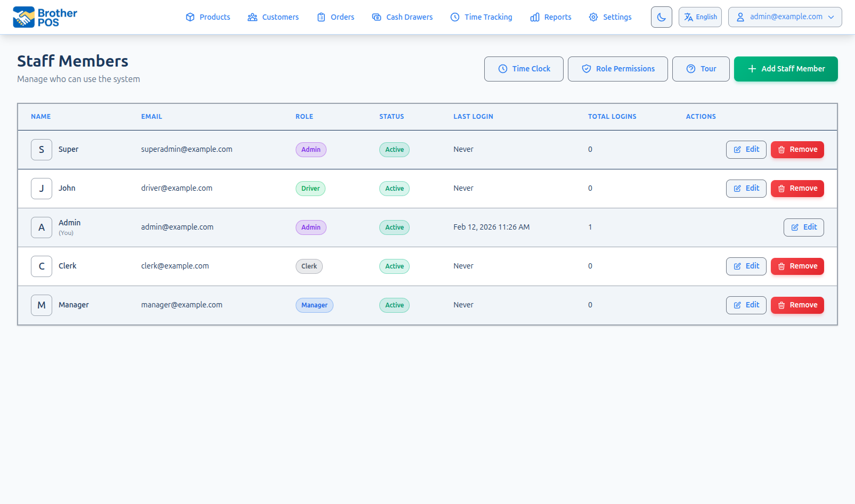Click the Add Staff Member button
The width and height of the screenshot is (855, 504).
[x=786, y=69]
